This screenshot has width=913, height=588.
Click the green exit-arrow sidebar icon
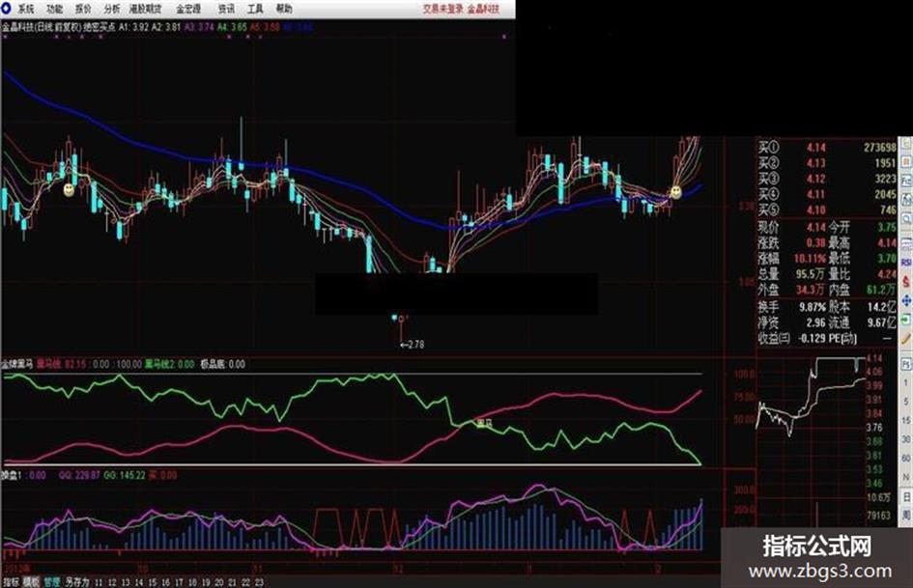coord(906,319)
